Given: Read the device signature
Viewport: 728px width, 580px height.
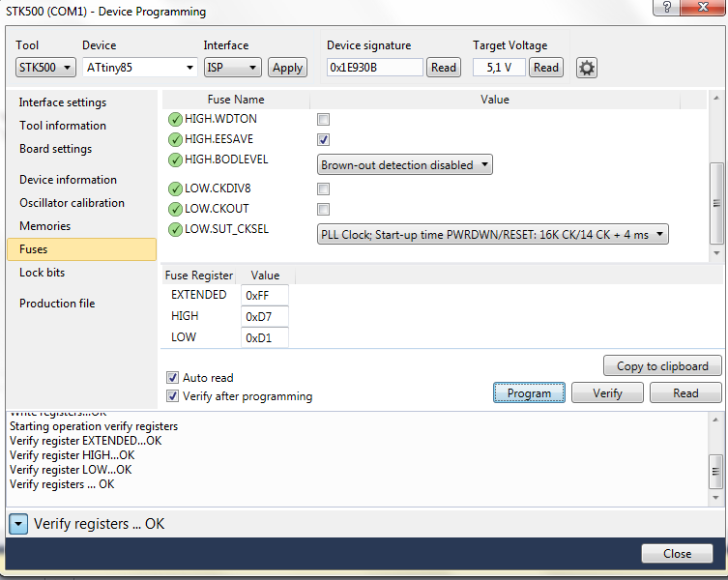Looking at the screenshot, I should [x=444, y=68].
